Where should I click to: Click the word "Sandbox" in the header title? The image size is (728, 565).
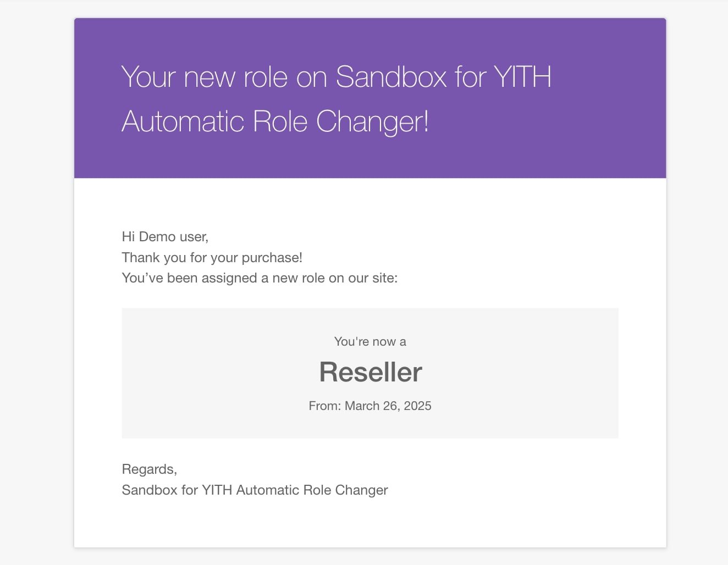pyautogui.click(x=391, y=77)
